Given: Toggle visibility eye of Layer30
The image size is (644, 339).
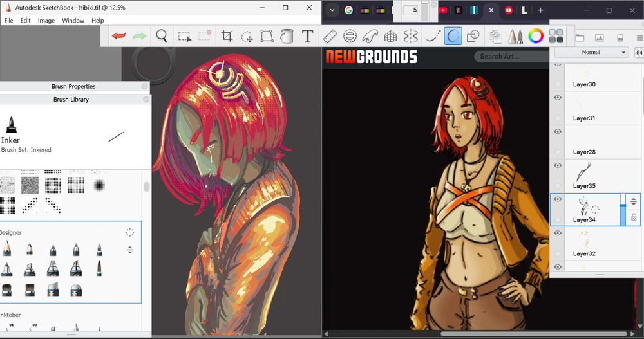Looking at the screenshot, I should coord(557,64).
